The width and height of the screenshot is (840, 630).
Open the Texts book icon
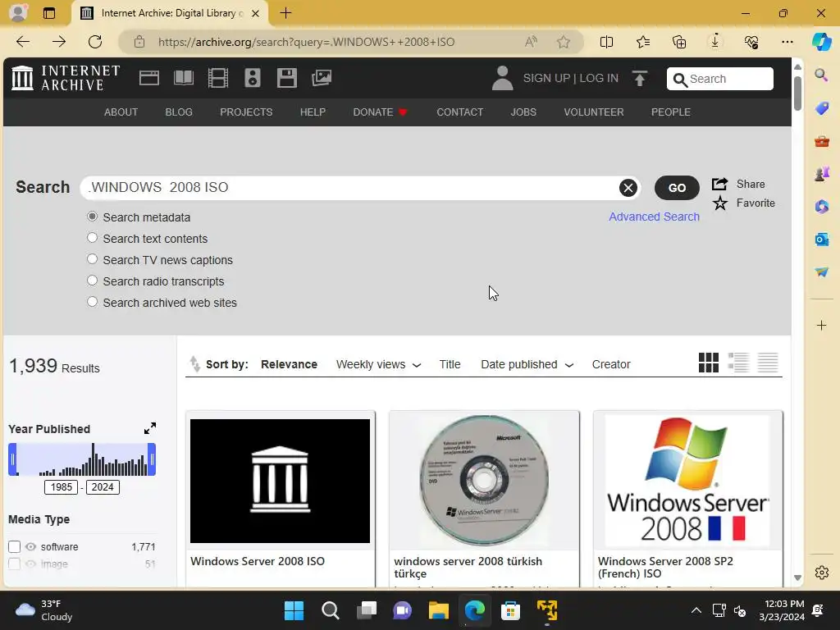click(x=184, y=78)
